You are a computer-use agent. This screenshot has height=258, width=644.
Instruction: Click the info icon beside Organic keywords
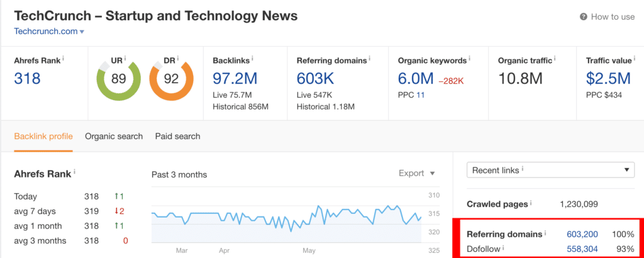point(469,59)
